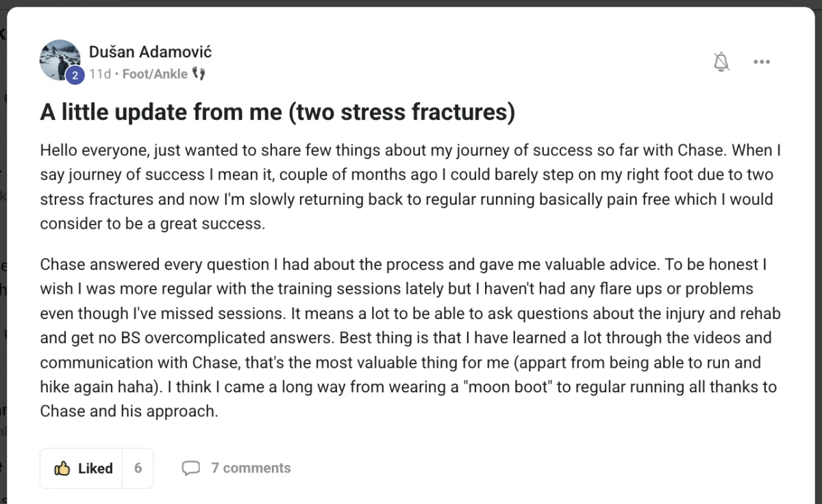Click Dušan Adamović's profile avatar
The height and width of the screenshot is (504, 822).
click(60, 60)
